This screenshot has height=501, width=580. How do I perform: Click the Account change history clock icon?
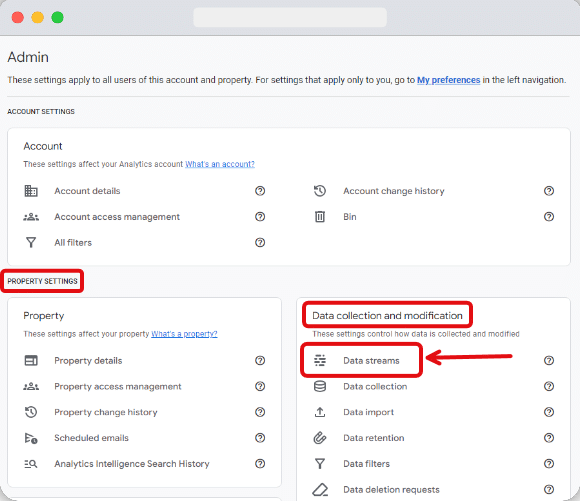coord(320,191)
